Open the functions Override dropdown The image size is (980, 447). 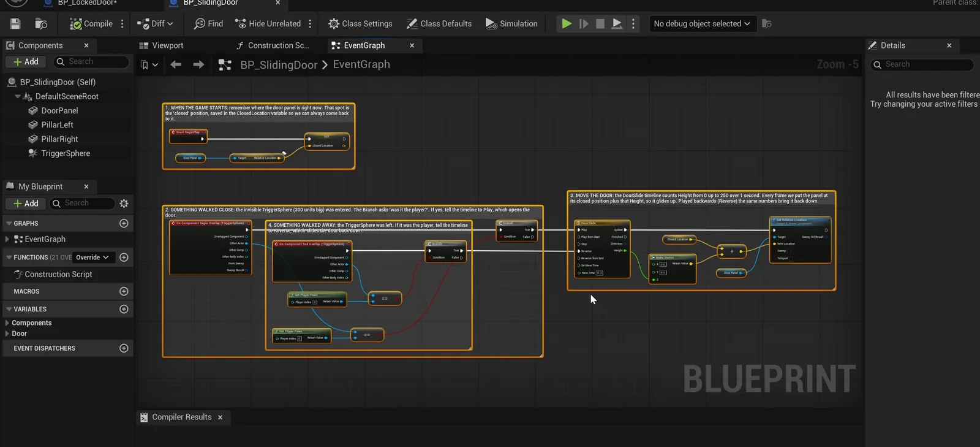92,258
